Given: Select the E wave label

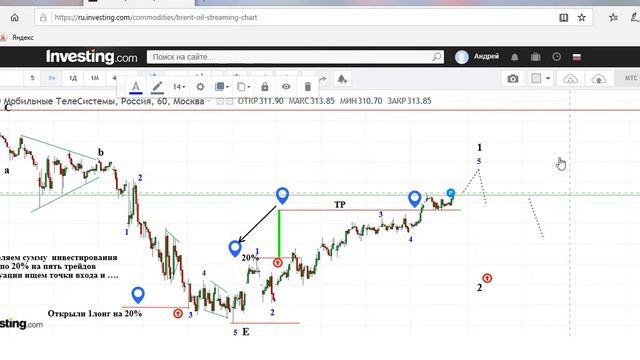Looking at the screenshot, I should coord(246,332).
